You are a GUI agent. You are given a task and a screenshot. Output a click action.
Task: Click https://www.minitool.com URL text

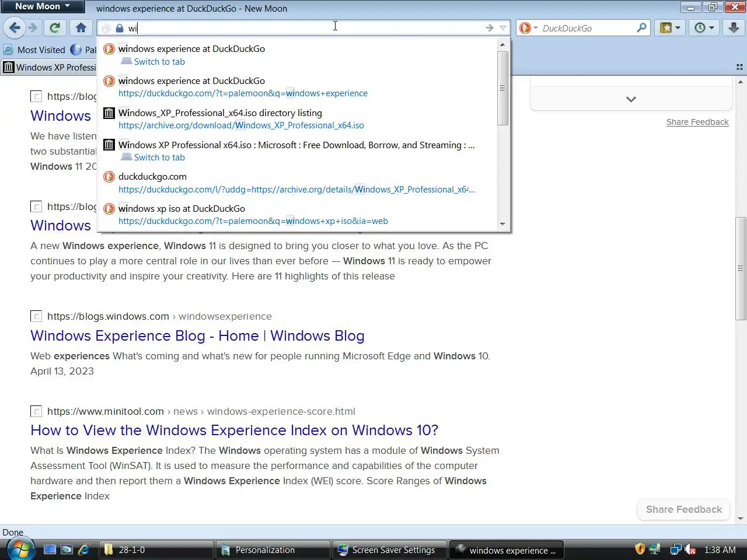(106, 411)
